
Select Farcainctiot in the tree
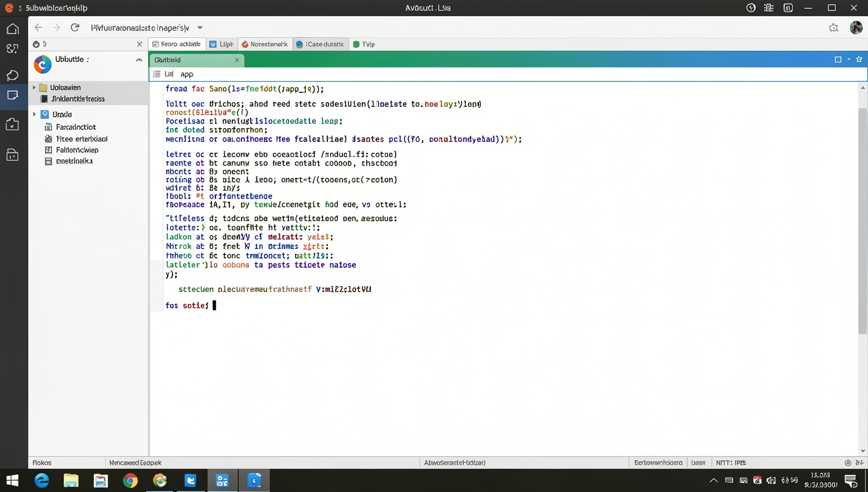click(76, 127)
